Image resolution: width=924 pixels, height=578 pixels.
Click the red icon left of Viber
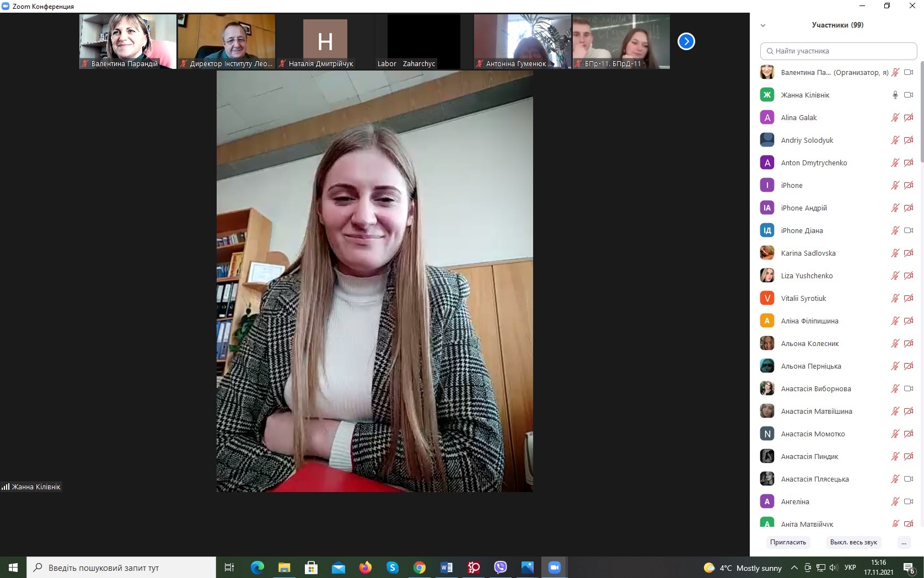[x=473, y=568]
